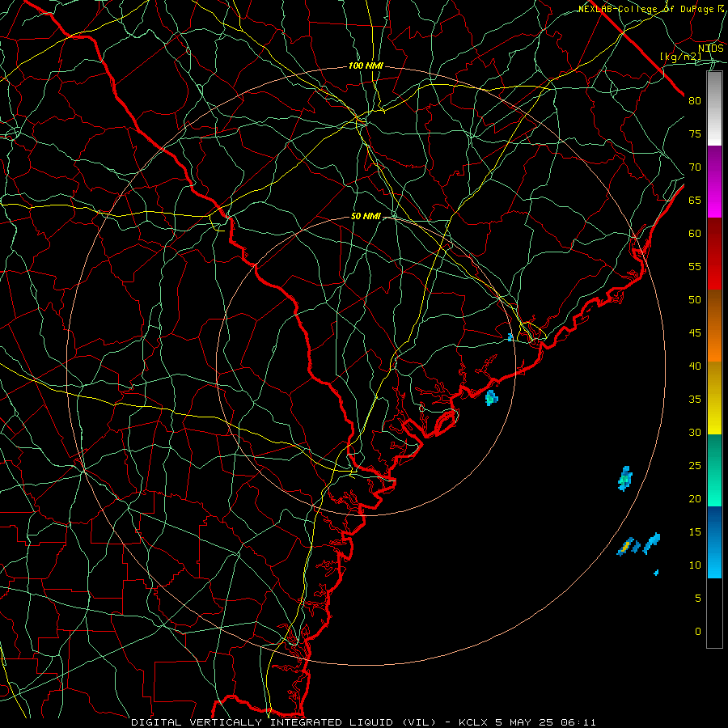
Task: Select the 80 value on the color scale
Action: coord(695,101)
